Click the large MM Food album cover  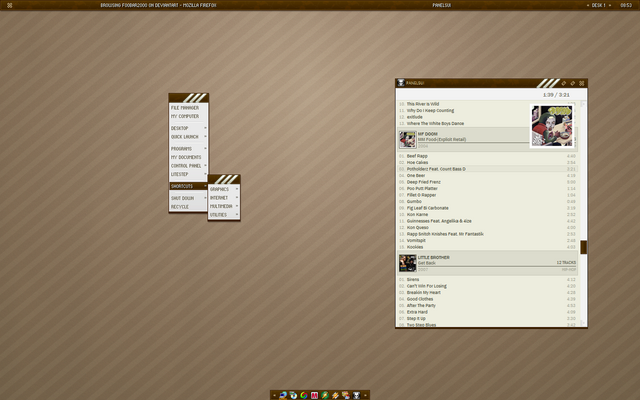pos(551,126)
